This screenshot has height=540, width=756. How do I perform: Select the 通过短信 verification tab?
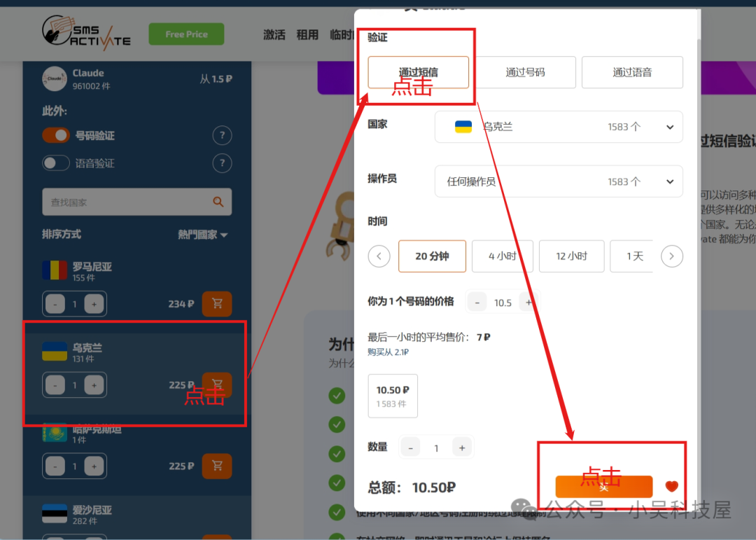pos(418,72)
